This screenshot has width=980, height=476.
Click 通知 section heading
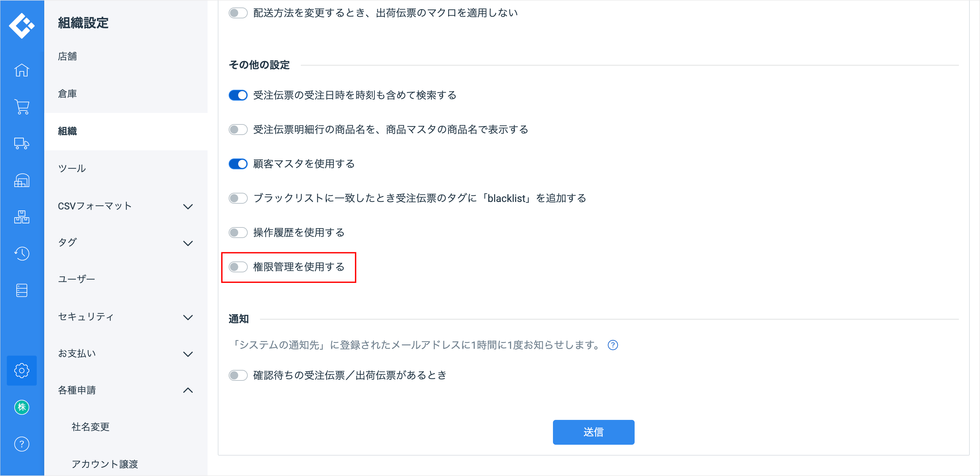[x=239, y=319]
